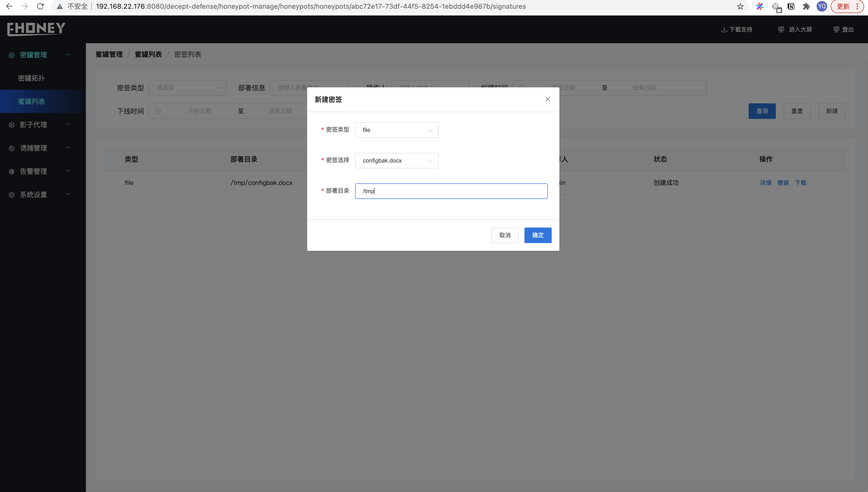Click the 诱捕管理 sidebar icon
The image size is (868, 492).
[12, 148]
